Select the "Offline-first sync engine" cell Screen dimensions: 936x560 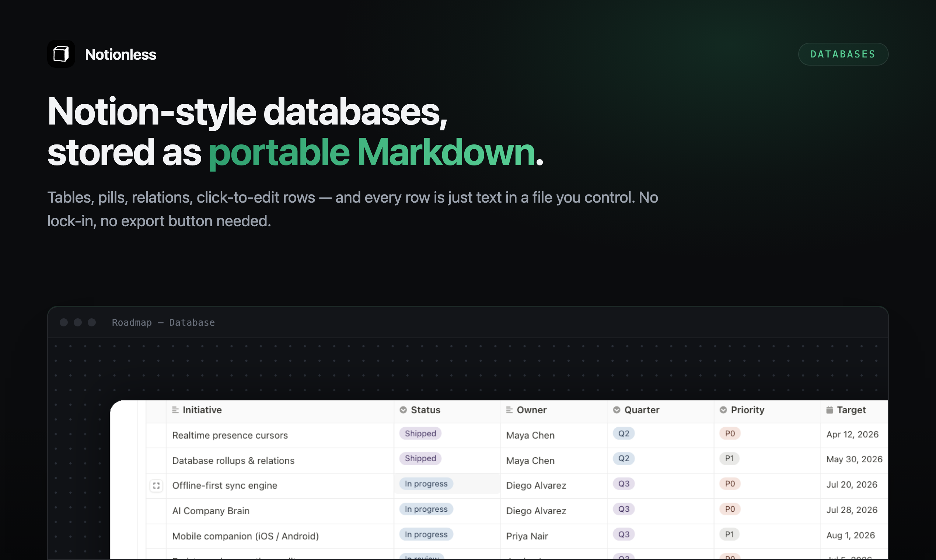pyautogui.click(x=280, y=486)
